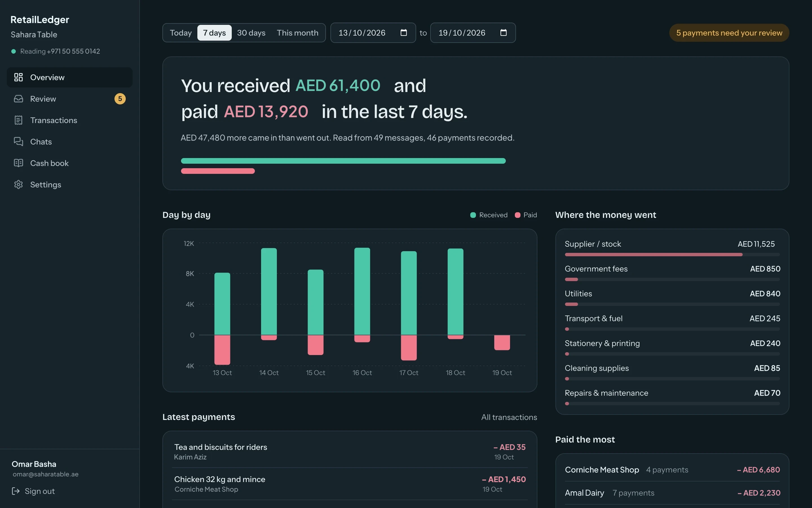This screenshot has height=508, width=812.
Task: Click the green reading status dot
Action: (x=14, y=51)
